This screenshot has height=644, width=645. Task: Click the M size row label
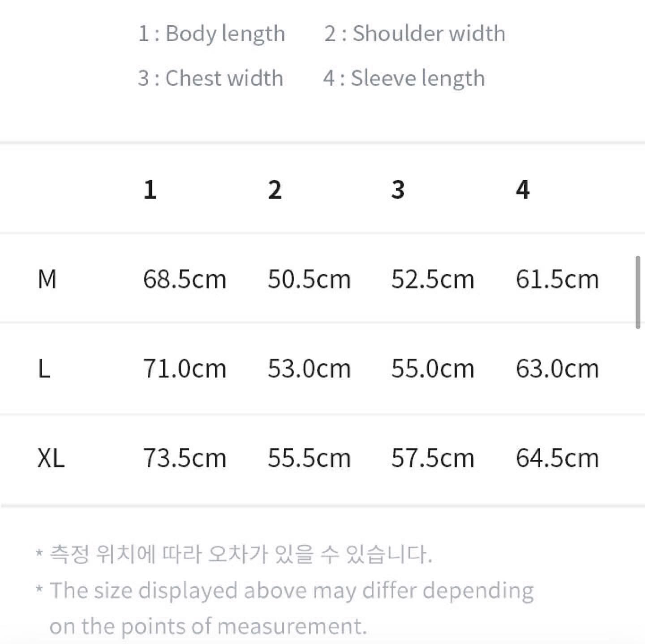pos(47,279)
